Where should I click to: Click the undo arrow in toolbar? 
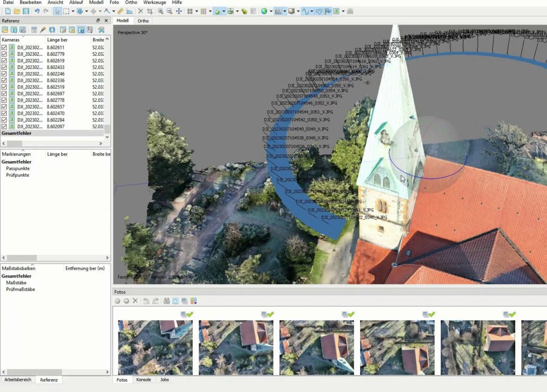click(37, 11)
